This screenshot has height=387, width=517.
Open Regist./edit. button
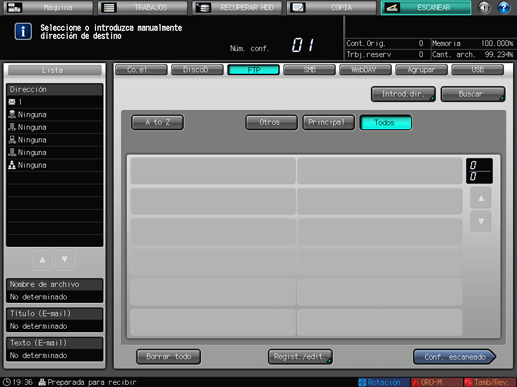coord(300,357)
